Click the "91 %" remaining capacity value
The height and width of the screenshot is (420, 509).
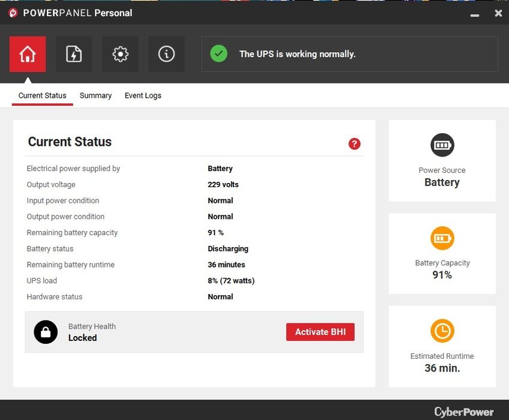tap(215, 232)
